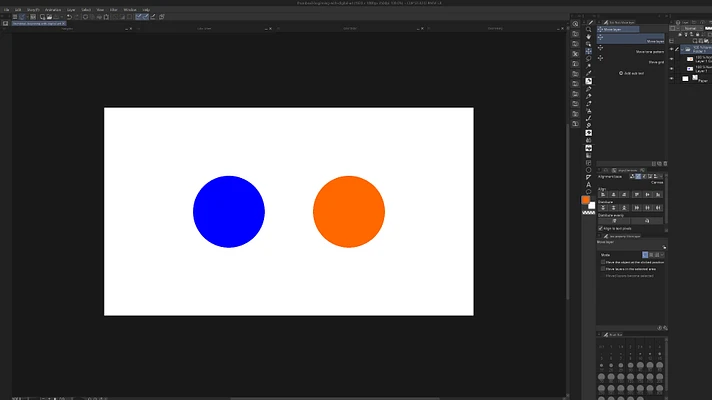
Task: Select the Operation object tool
Action: pyautogui.click(x=588, y=44)
